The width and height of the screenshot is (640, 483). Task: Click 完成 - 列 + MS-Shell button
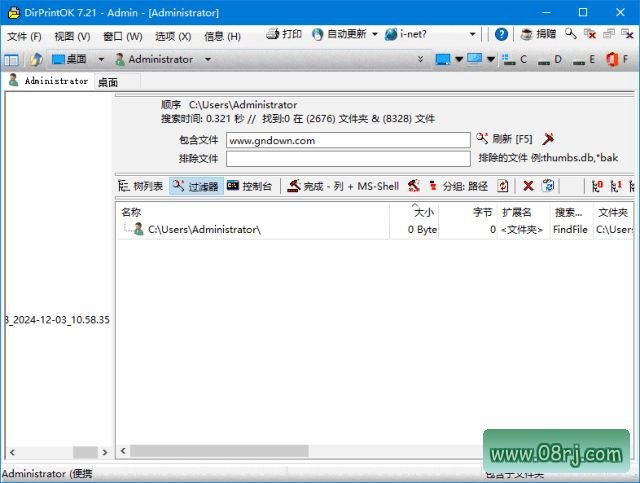(x=343, y=186)
